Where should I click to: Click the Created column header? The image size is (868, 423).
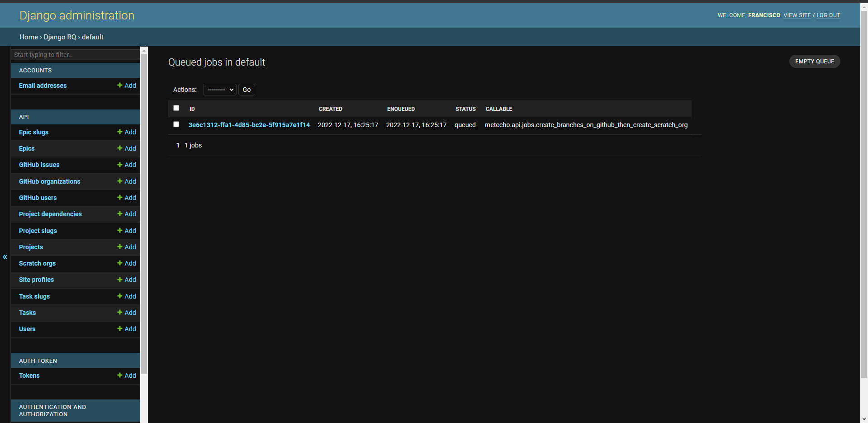point(331,109)
